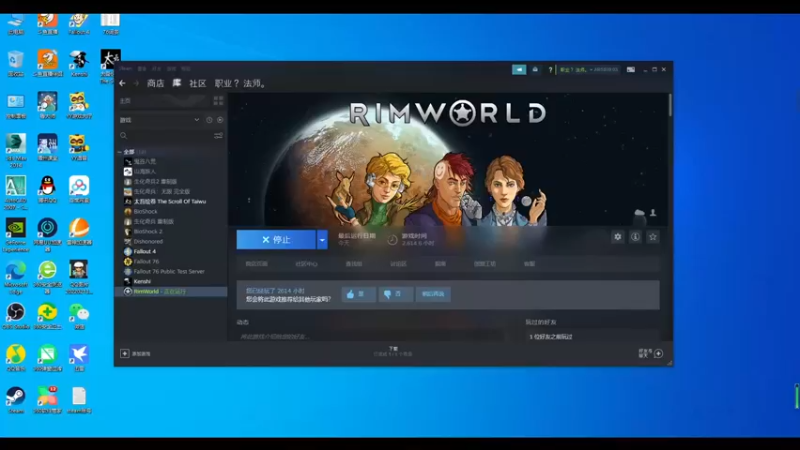Click the library search field
Viewport: 800px width, 450px height.
pyautogui.click(x=166, y=136)
